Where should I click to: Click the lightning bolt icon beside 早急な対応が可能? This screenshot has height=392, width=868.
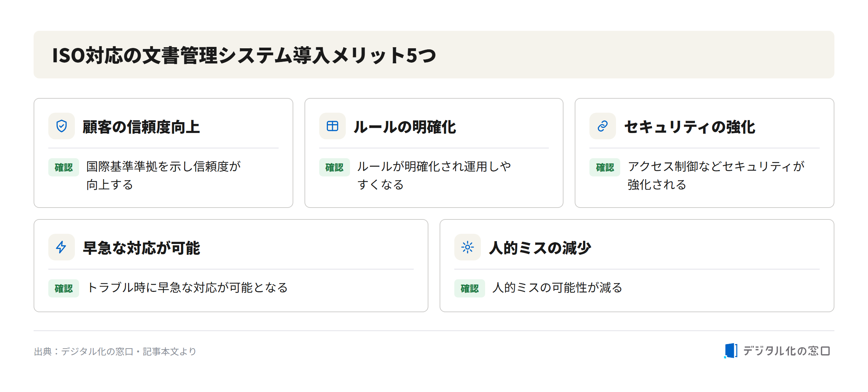61,247
